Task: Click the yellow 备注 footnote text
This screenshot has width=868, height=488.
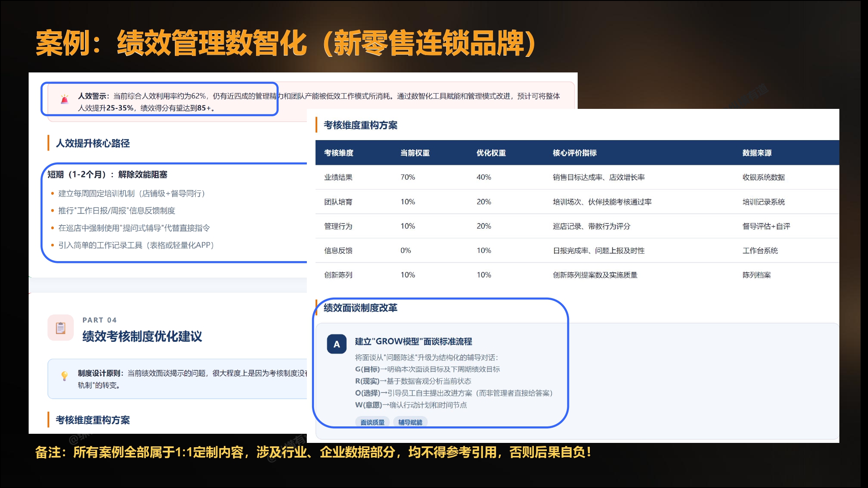Action: point(313,452)
